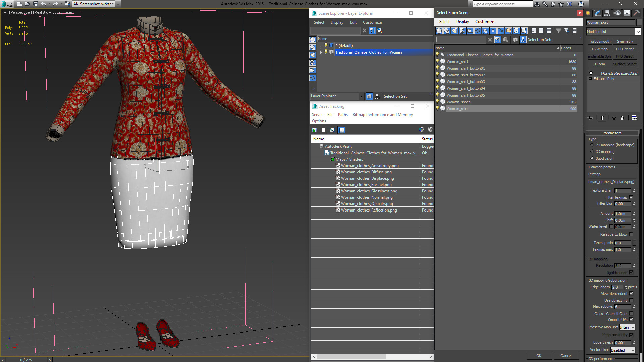
Task: Enable the Water level checkbox
Action: tap(611, 226)
